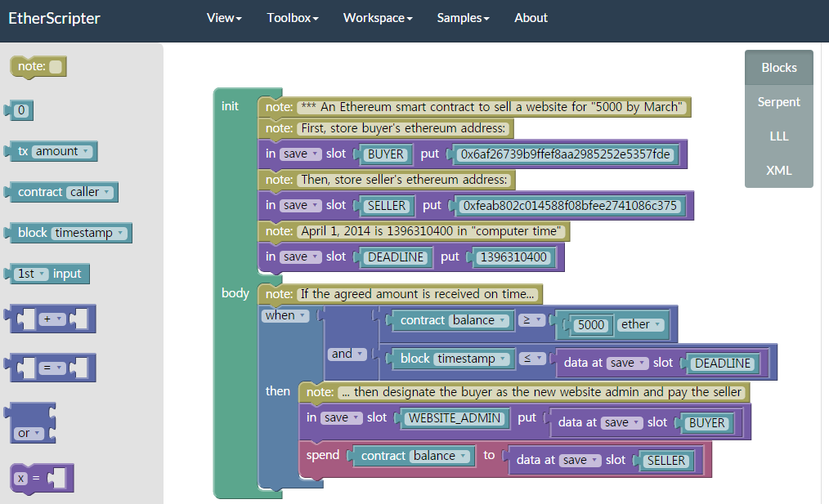Open the Samples menu

(x=463, y=18)
